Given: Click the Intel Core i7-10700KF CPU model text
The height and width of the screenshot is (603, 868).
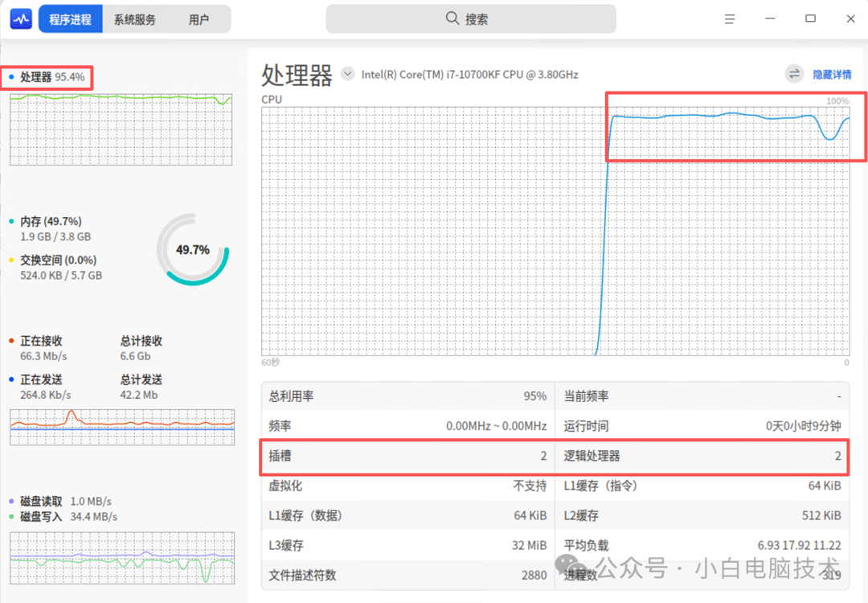Looking at the screenshot, I should point(470,75).
